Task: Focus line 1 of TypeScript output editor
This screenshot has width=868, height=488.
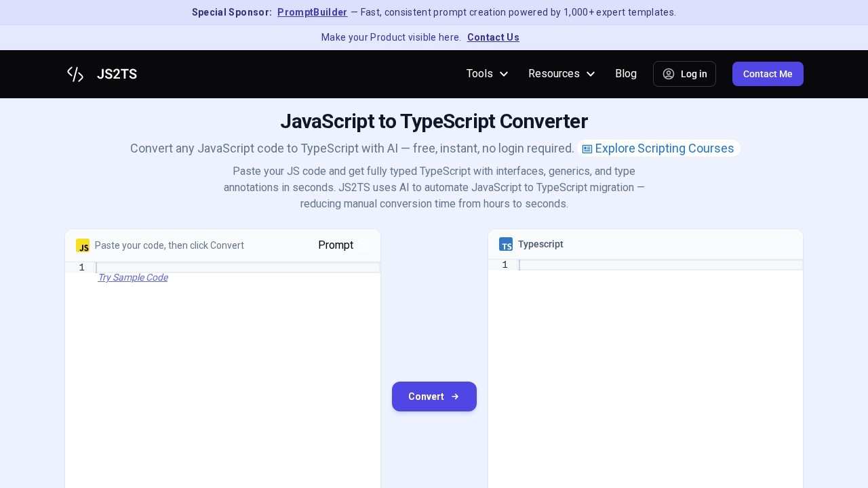Action: pos(660,265)
